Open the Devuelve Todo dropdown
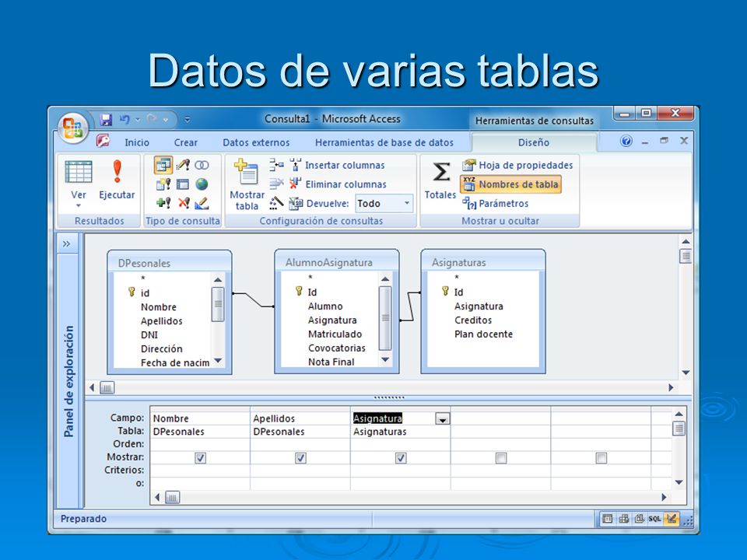The width and height of the screenshot is (747, 560). [x=407, y=203]
